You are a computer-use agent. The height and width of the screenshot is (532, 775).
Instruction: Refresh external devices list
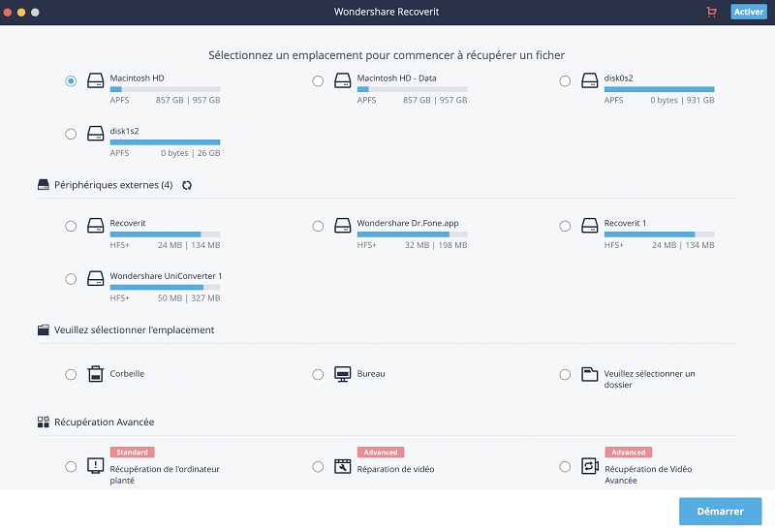click(x=187, y=185)
